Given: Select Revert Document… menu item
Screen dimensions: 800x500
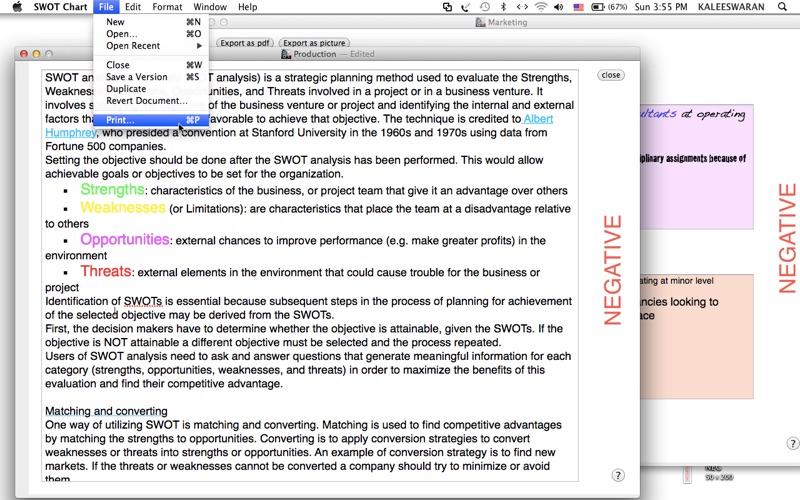Looking at the screenshot, I should [151, 101].
